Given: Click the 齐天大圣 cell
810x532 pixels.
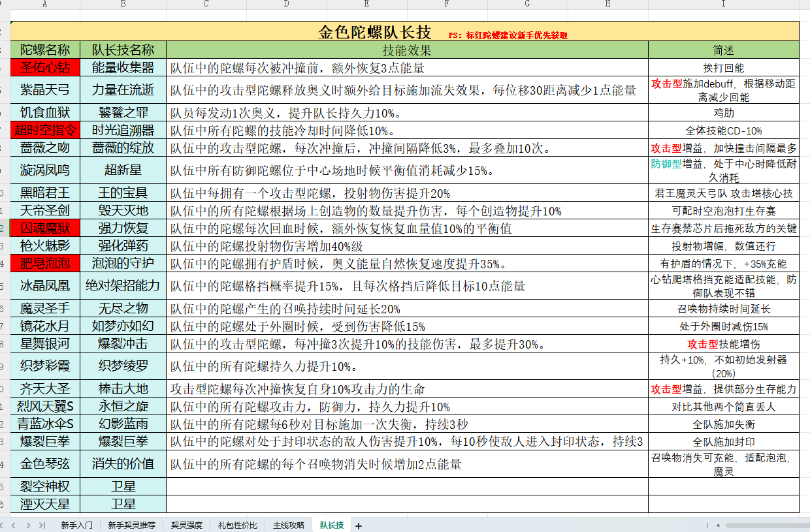Looking at the screenshot, I should 45,389.
